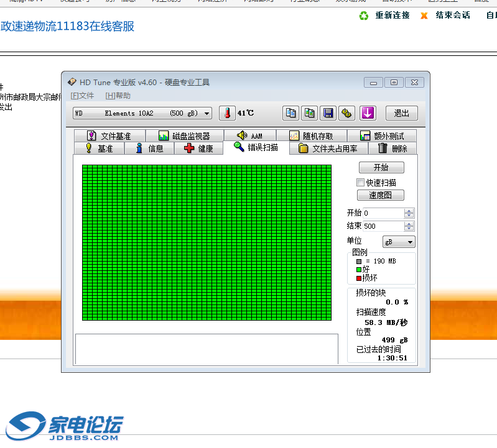The height and width of the screenshot is (448, 497).
Task: Enable the 快速扫描 checkbox
Action: pyautogui.click(x=360, y=182)
